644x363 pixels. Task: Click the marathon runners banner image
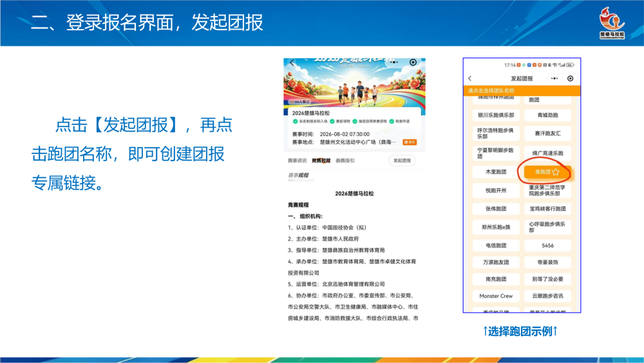coord(354,84)
